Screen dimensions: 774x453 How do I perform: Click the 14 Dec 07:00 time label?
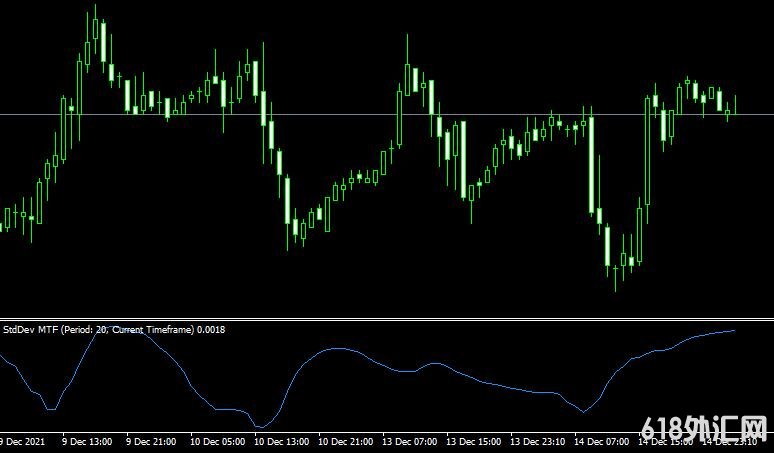tap(605, 441)
